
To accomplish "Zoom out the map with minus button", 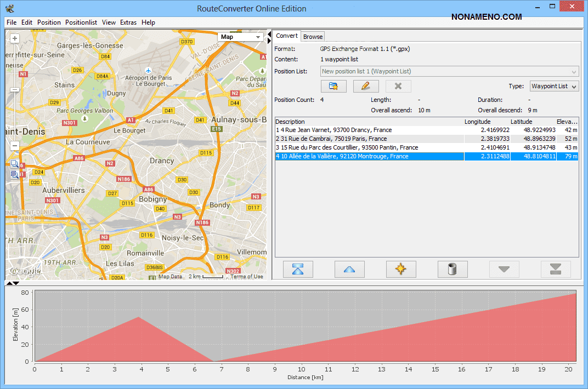I will tap(15, 146).
